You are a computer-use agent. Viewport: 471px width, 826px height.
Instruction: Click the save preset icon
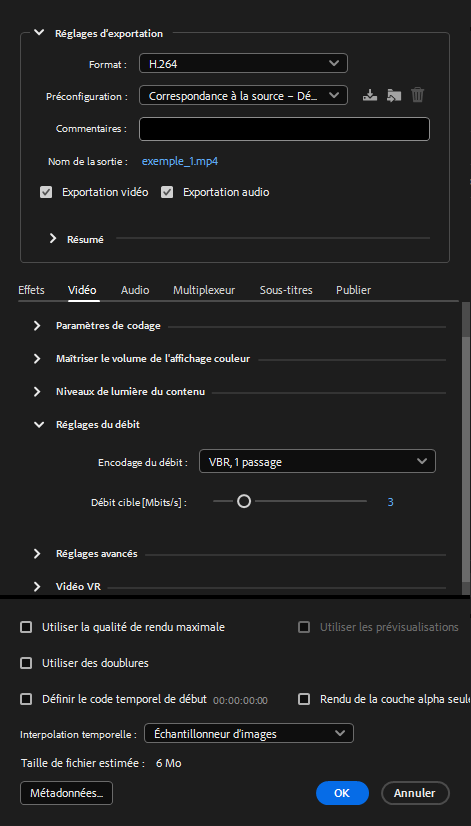pyautogui.click(x=370, y=96)
